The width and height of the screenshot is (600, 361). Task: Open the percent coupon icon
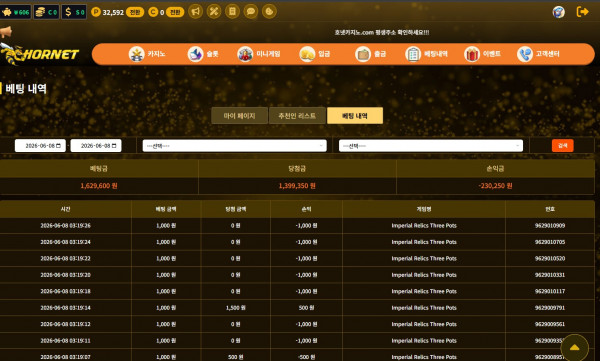214,11
